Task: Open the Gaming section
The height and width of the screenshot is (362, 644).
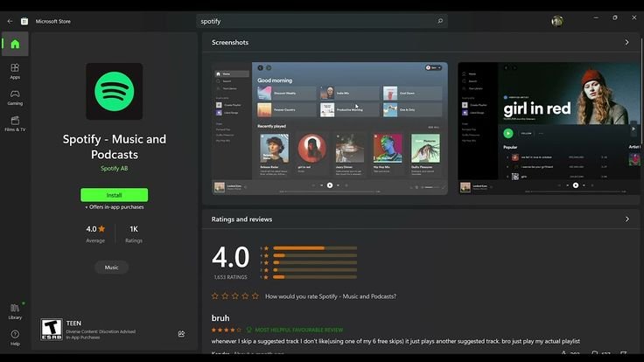Action: point(15,98)
